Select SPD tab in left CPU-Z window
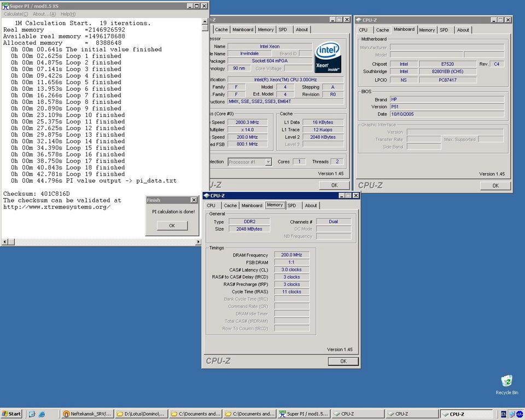 tap(283, 30)
